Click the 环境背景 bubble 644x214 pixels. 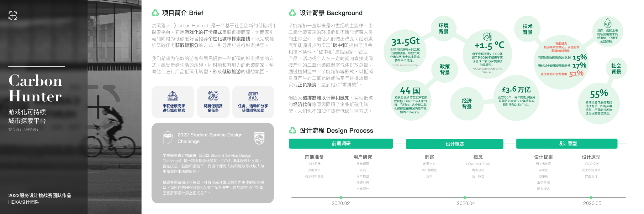(443, 29)
